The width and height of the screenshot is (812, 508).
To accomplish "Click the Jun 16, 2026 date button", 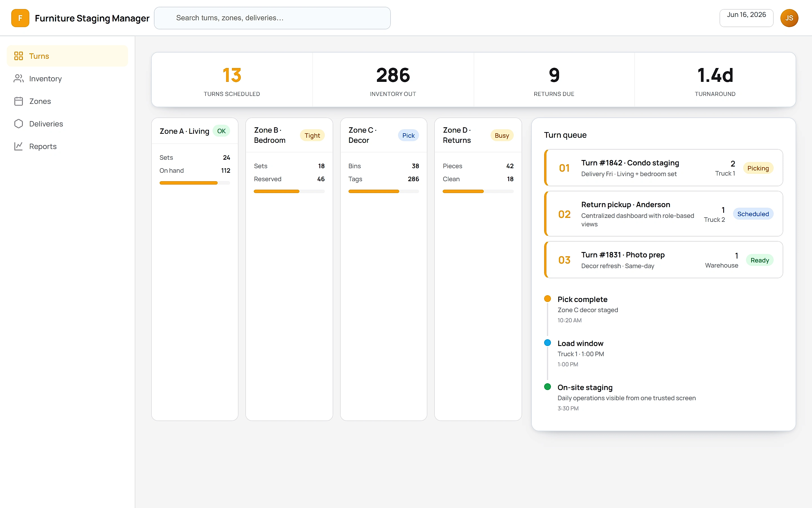I will click(x=746, y=18).
